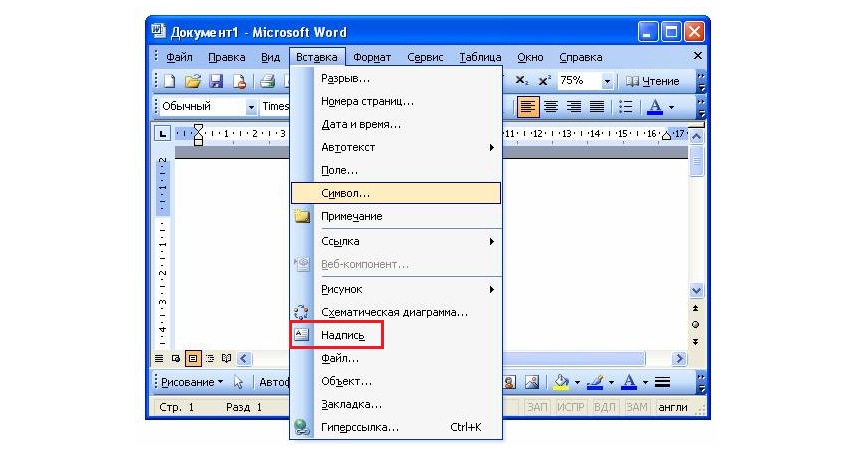
Task: Apply fill color bucket
Action: pyautogui.click(x=561, y=382)
